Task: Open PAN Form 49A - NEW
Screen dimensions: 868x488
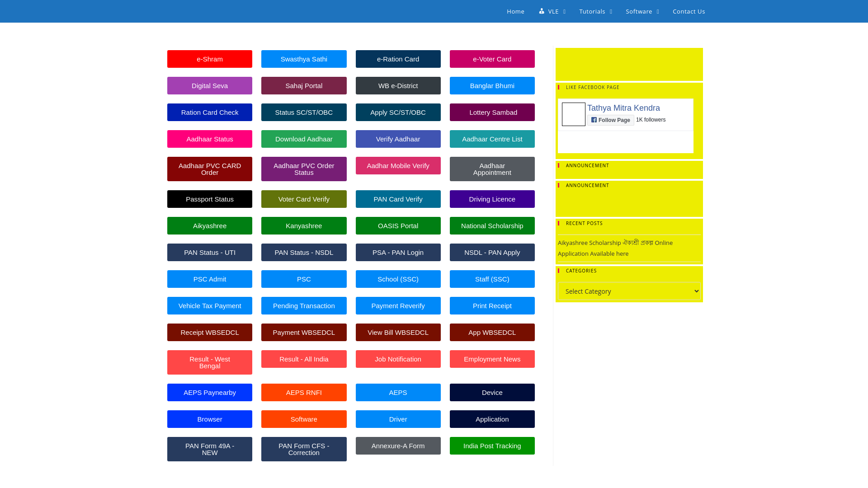Action: click(x=210, y=449)
